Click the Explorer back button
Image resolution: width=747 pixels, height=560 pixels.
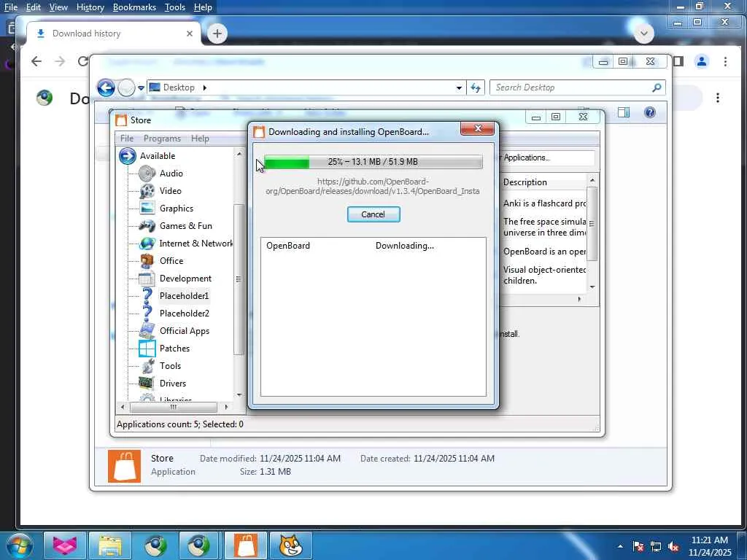click(x=106, y=87)
